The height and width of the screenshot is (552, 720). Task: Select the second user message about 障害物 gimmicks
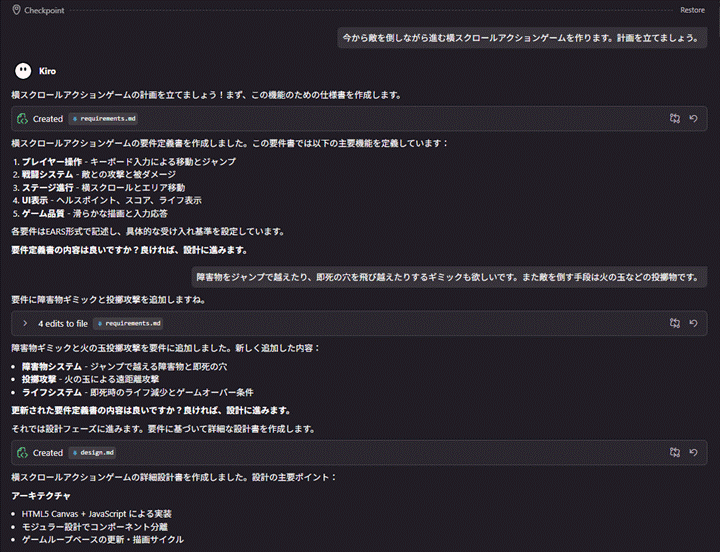(449, 277)
